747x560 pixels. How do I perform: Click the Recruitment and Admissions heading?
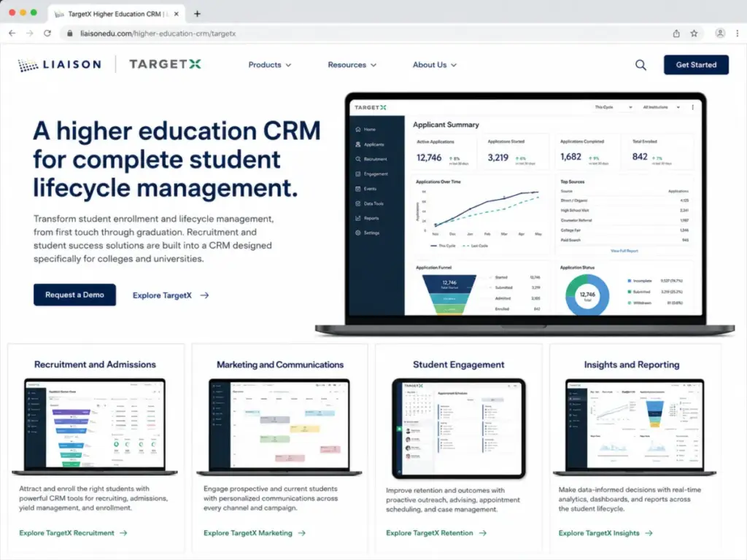pyautogui.click(x=95, y=365)
